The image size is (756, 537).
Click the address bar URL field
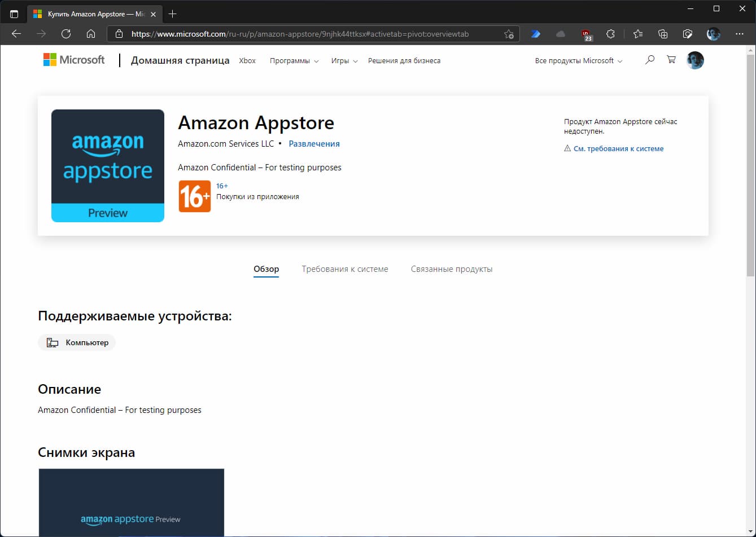tap(313, 34)
